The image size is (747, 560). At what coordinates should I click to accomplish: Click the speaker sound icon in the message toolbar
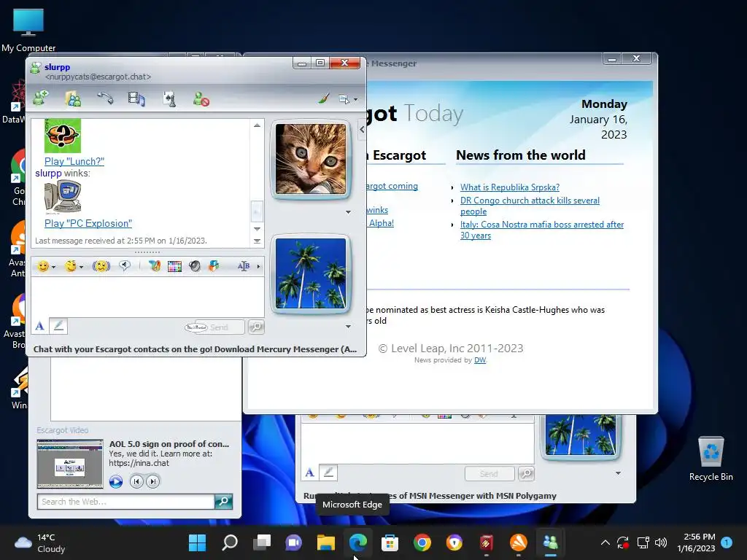point(194,266)
